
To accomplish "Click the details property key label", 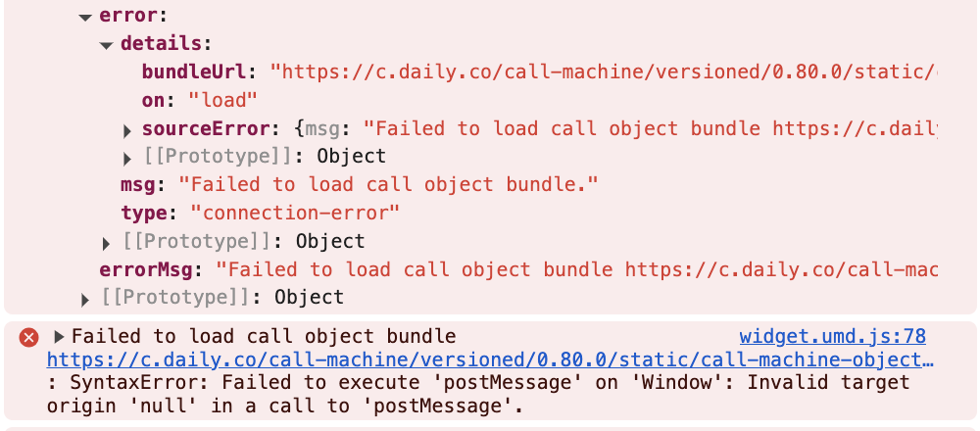I will tap(160, 45).
